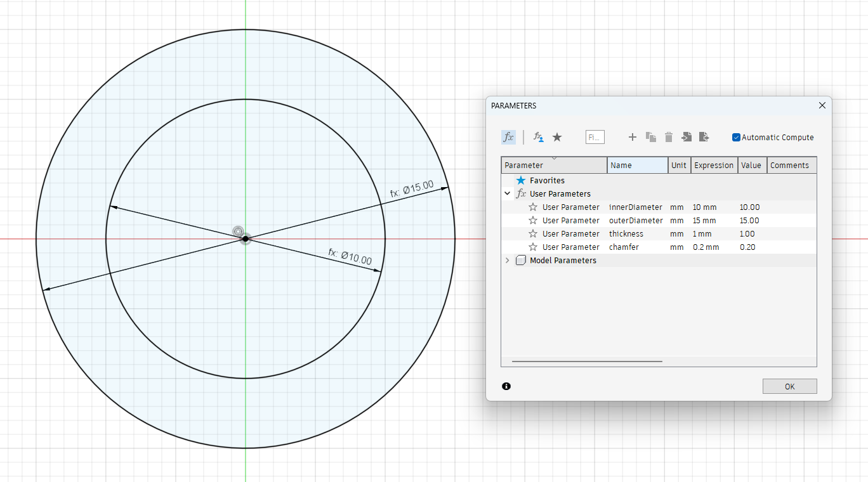Expand the Model Parameters group
868x482 pixels.
coord(508,261)
